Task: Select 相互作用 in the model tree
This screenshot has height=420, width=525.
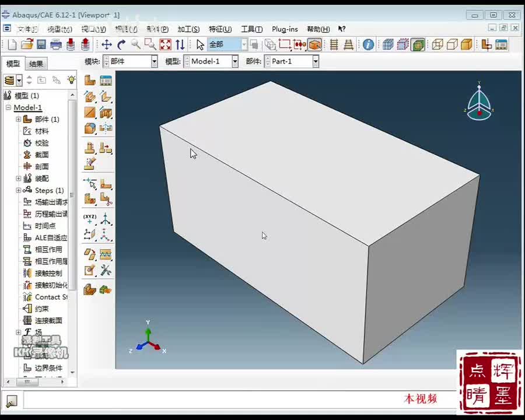Action: click(x=48, y=250)
